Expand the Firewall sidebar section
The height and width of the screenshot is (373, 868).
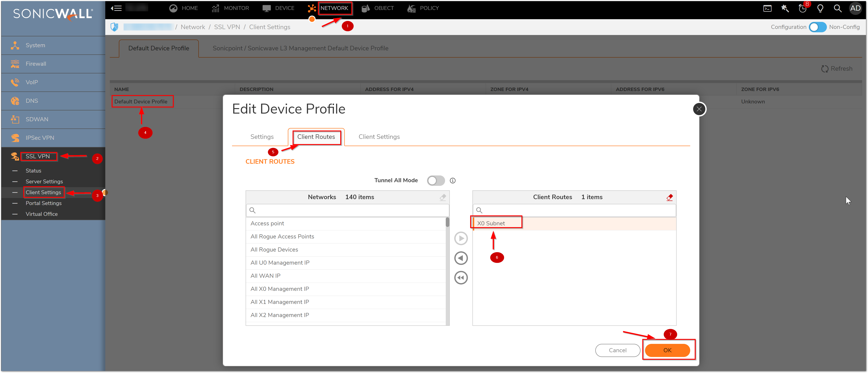click(36, 64)
